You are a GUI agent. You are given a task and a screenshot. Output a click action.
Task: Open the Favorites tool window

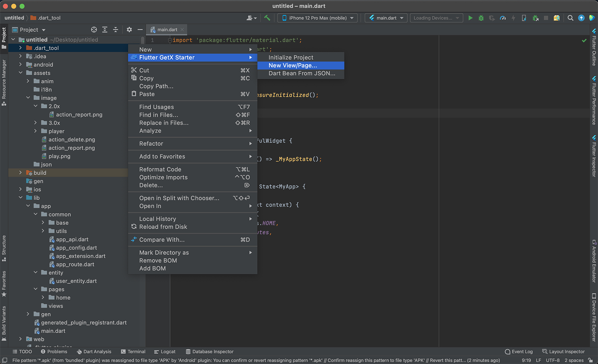pyautogui.click(x=4, y=284)
